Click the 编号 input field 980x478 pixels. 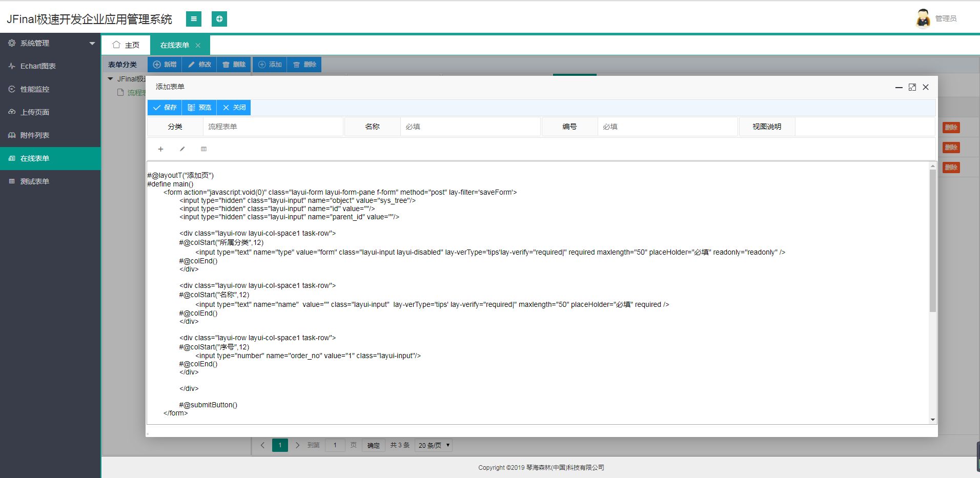(x=667, y=127)
